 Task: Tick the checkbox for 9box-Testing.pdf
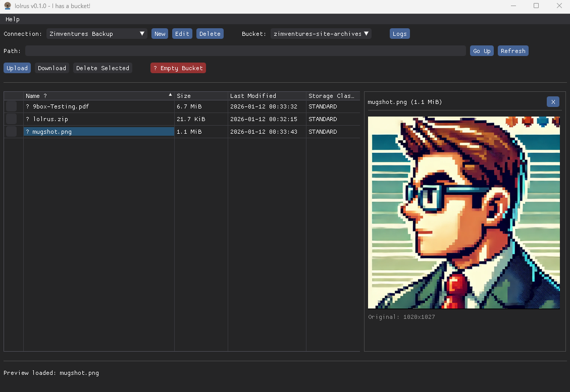pyautogui.click(x=11, y=106)
